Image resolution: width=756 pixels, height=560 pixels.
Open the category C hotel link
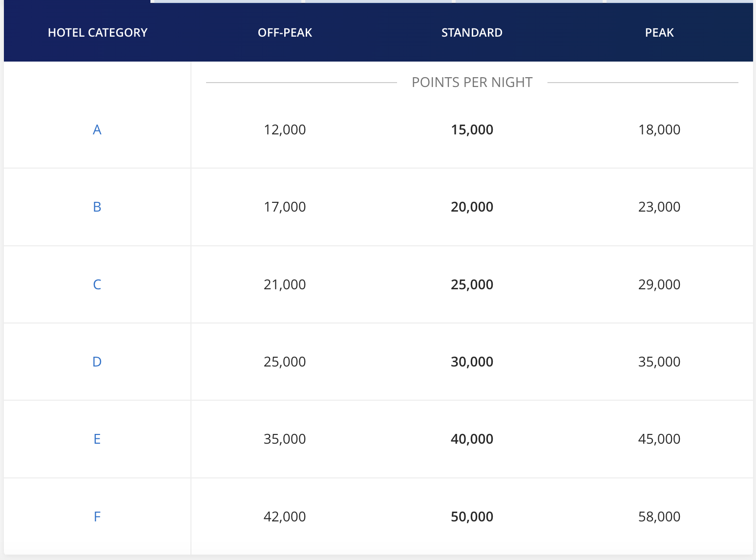tap(97, 284)
